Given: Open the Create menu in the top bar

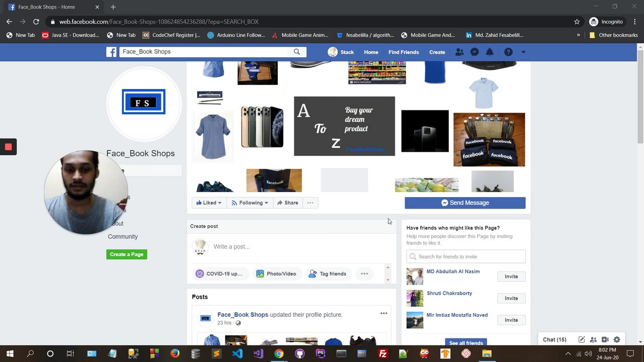Looking at the screenshot, I should [x=437, y=52].
